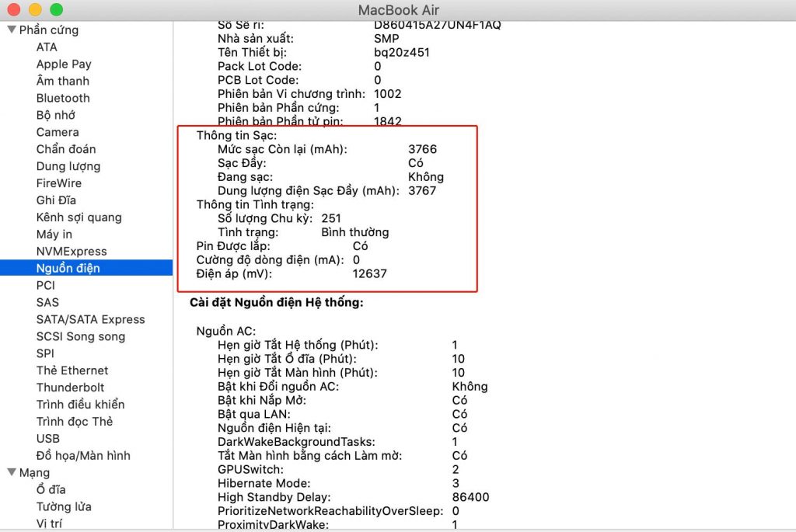Click the device name bq20z451
This screenshot has height=532, width=796.
click(402, 52)
